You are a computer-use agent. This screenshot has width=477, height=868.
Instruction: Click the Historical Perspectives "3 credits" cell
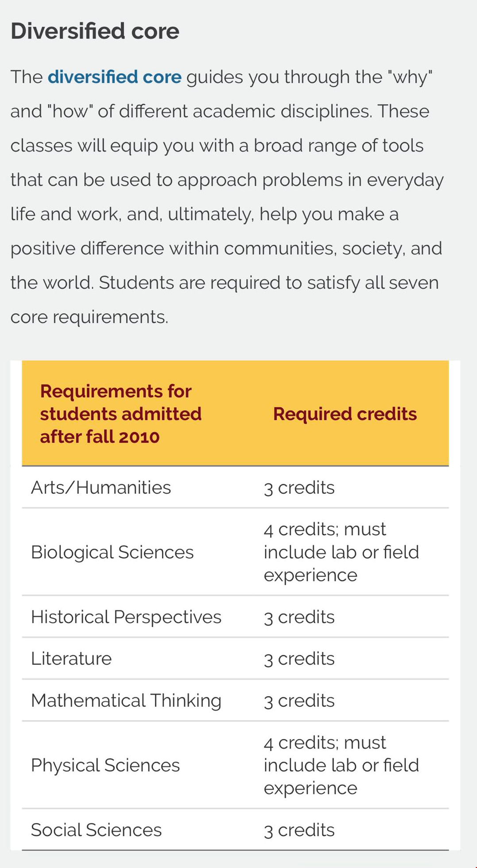pos(299,617)
